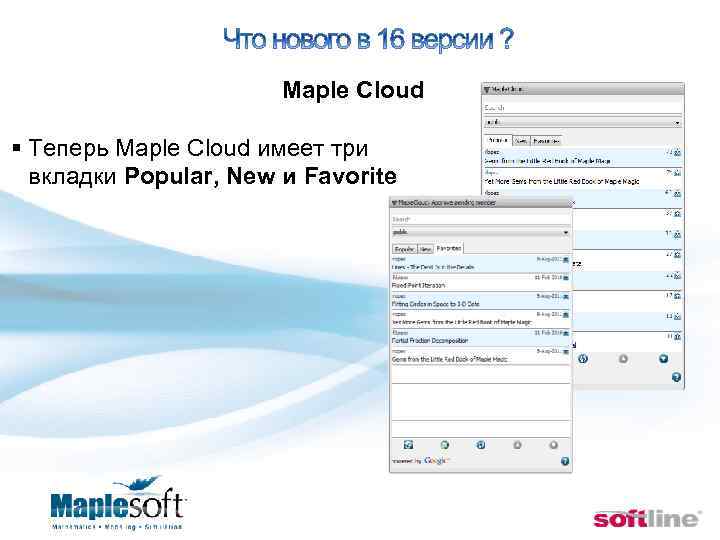Open help icon in front MapleCloud window

[x=565, y=461]
